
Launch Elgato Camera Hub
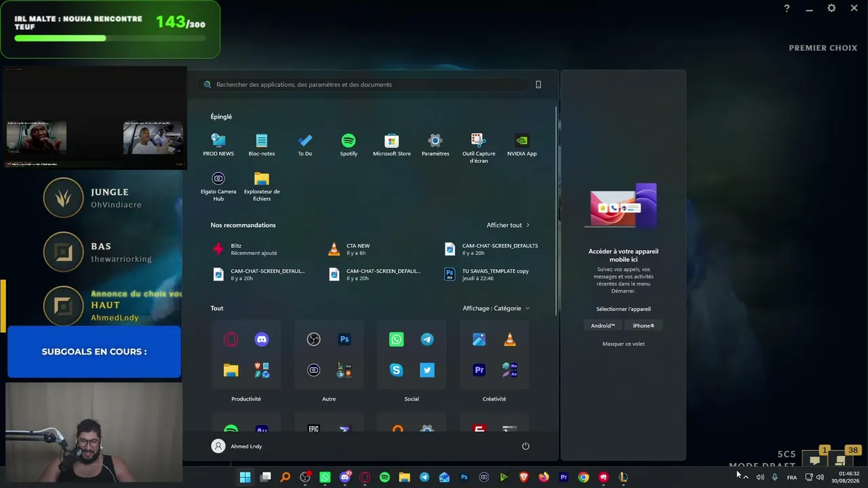coord(218,186)
